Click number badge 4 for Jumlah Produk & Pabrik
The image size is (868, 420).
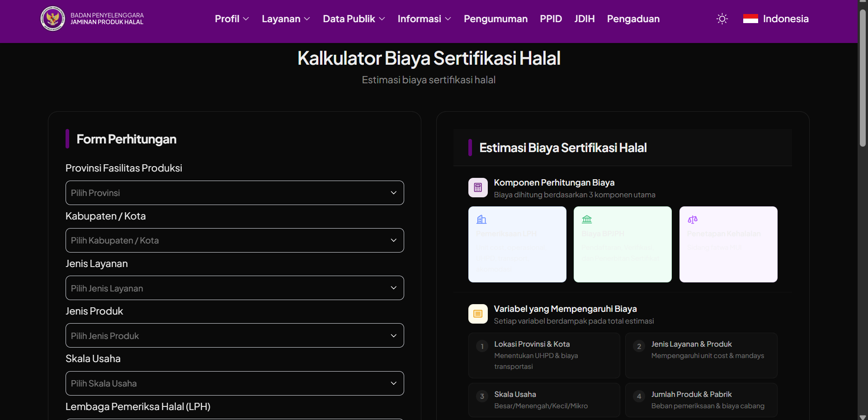[639, 396]
